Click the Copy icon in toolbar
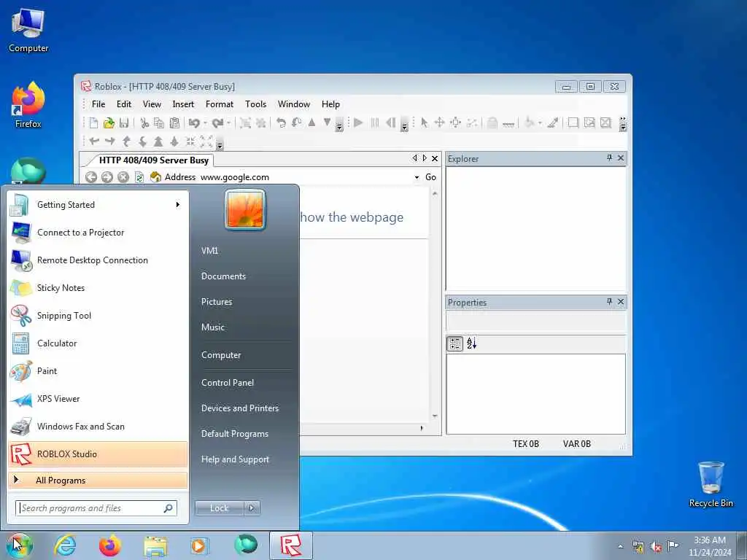This screenshot has width=747, height=560. [x=159, y=122]
